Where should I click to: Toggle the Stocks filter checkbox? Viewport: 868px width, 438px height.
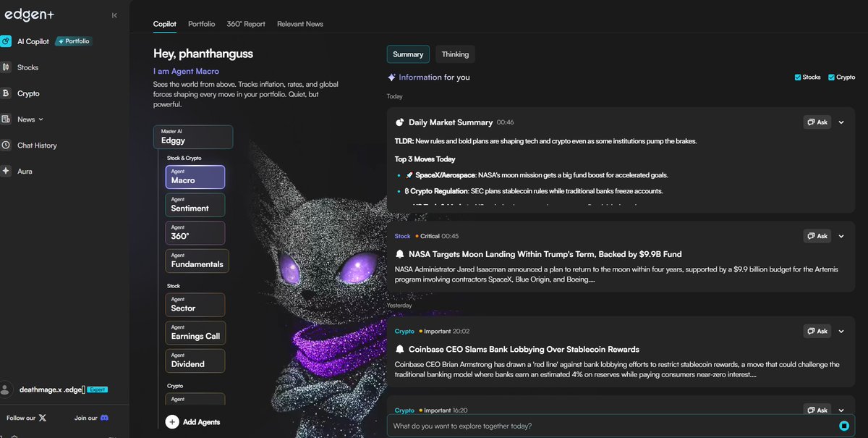tap(798, 77)
